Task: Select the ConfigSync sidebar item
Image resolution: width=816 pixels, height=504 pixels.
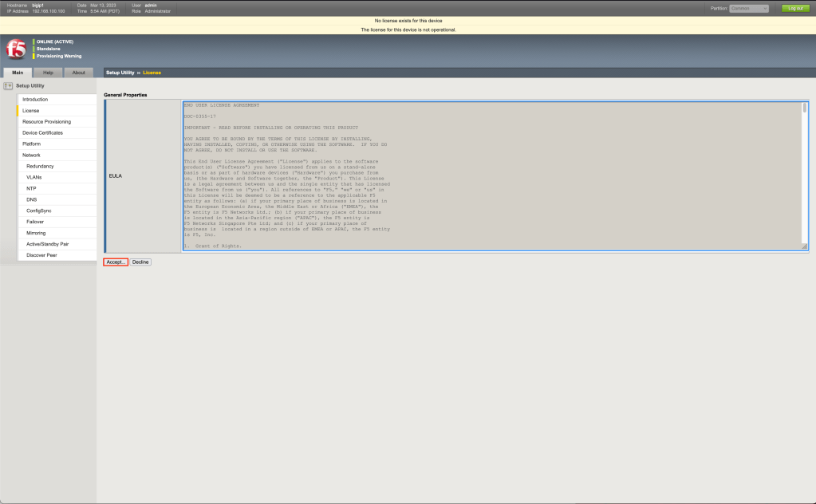Action: (39, 211)
